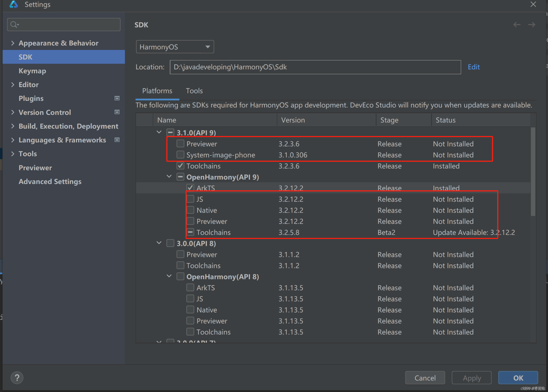Click the Plugins project-level settings icon
Viewport: 548px width, 392px height.
[117, 98]
